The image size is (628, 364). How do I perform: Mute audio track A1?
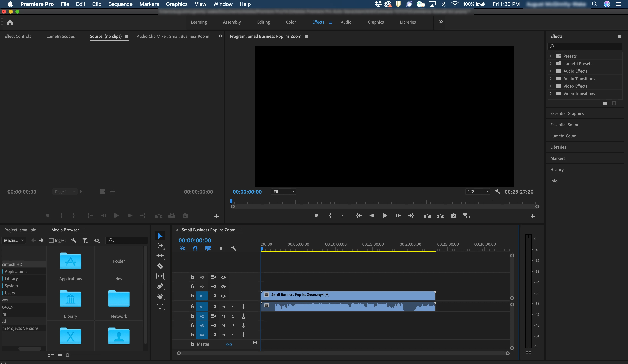(x=223, y=307)
